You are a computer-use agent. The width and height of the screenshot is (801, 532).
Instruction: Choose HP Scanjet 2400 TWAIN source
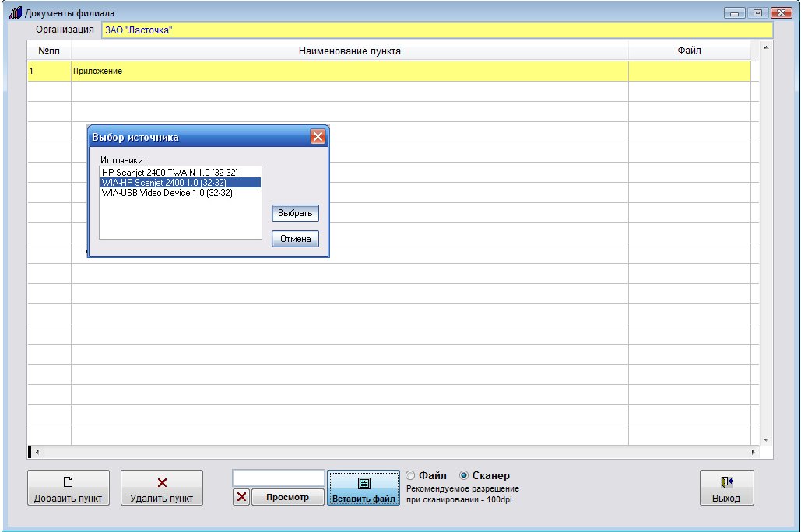[x=181, y=173]
